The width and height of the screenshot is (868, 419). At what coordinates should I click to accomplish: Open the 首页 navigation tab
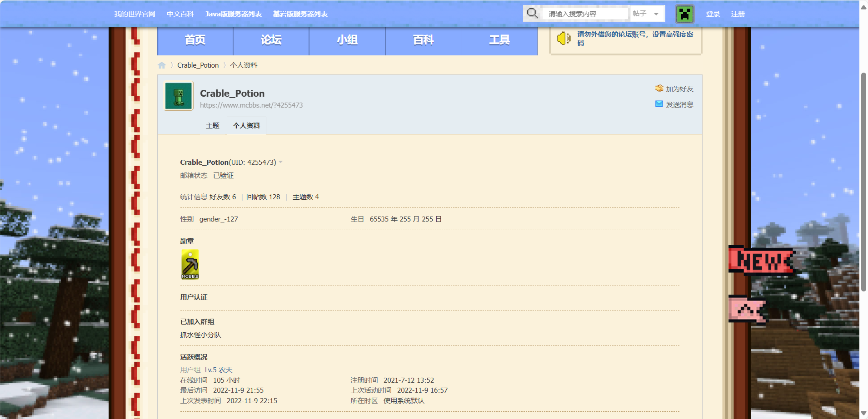[x=195, y=40]
